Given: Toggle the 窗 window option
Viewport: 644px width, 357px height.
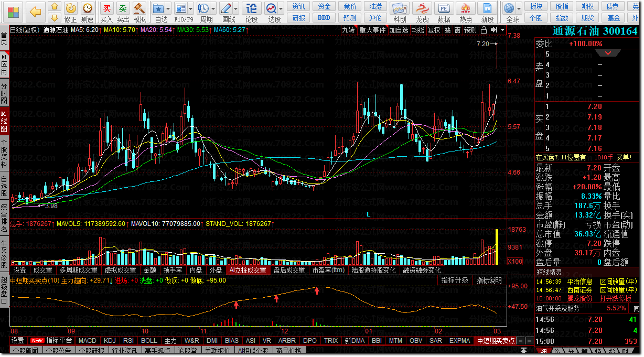Looking at the screenshot, I should click(458, 30).
